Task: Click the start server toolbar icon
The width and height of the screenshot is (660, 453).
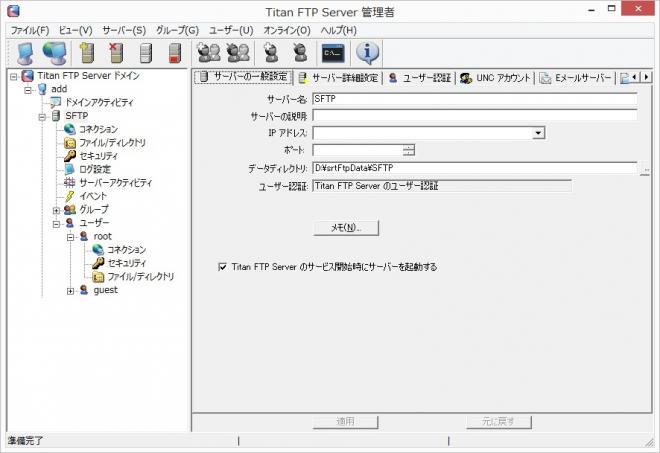Action: 146,53
